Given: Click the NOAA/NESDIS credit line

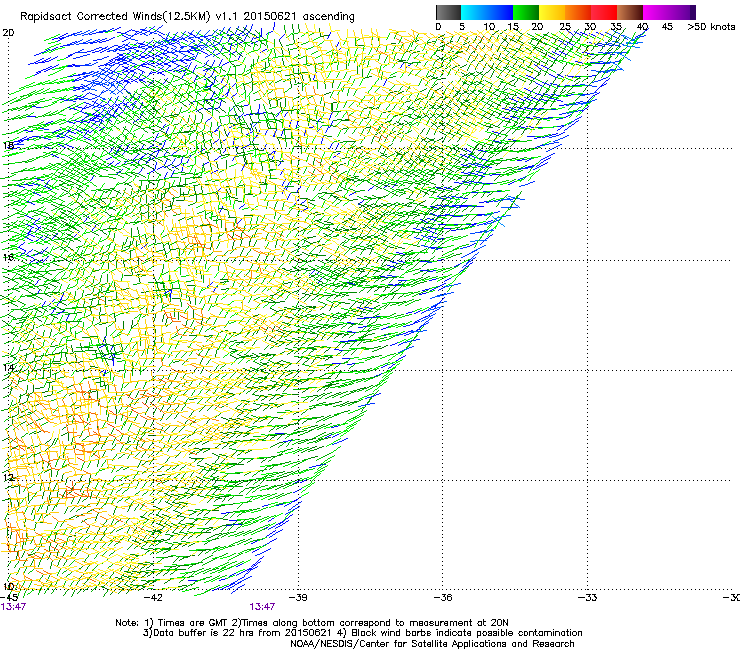Looking at the screenshot, I should point(432,644).
